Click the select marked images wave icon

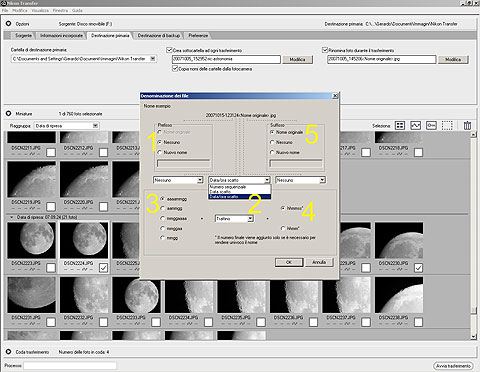click(x=415, y=126)
